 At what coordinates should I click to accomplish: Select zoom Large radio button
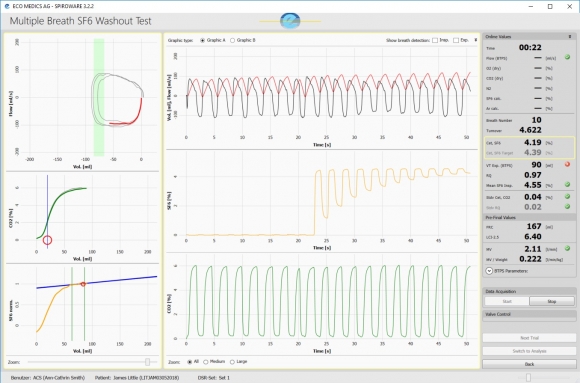pos(232,362)
